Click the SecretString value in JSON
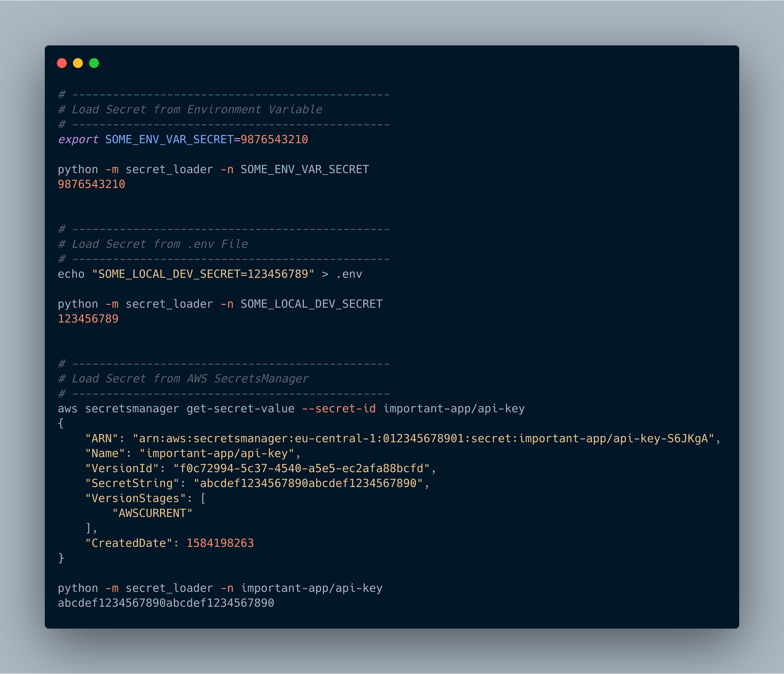Screen dimensions: 784x674 click(308, 483)
